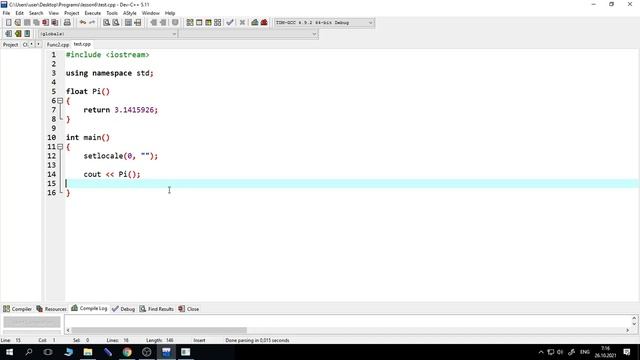Open the Window menu
Image resolution: width=640 pixels, height=360 pixels.
click(x=151, y=13)
